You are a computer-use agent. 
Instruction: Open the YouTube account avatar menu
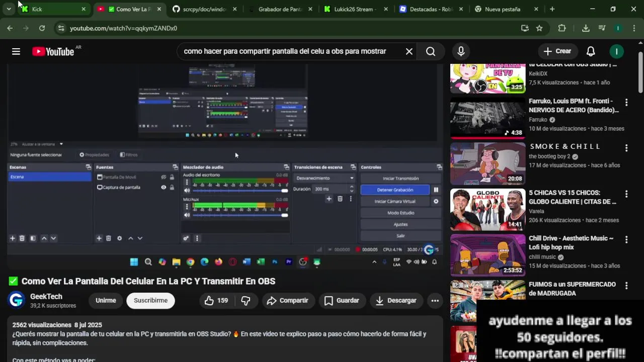(616, 51)
